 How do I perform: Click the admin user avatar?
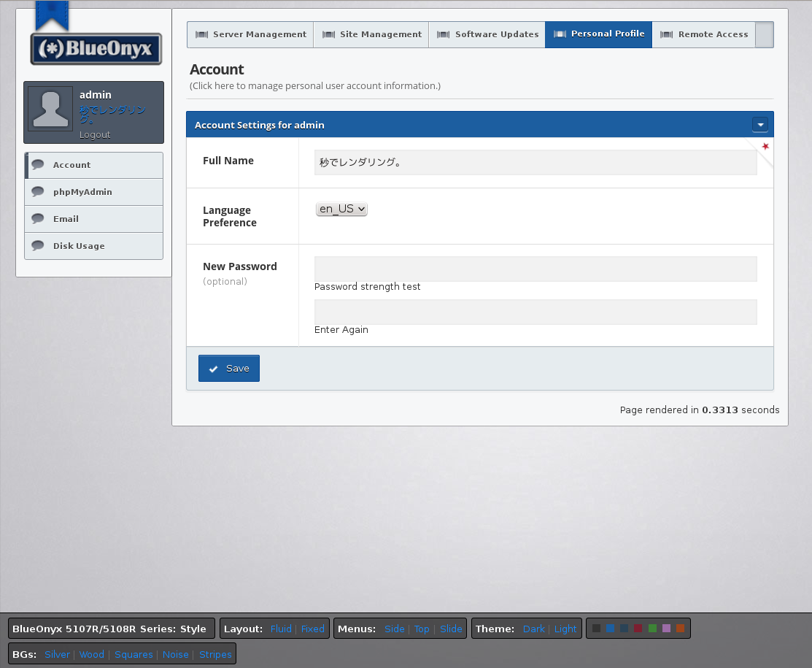[x=50, y=109]
